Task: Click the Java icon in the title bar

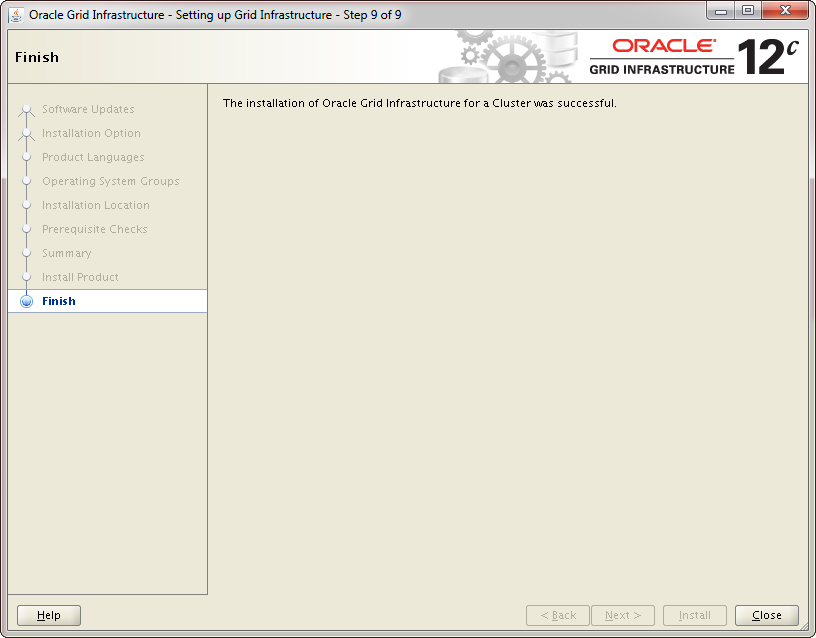Action: coord(16,15)
